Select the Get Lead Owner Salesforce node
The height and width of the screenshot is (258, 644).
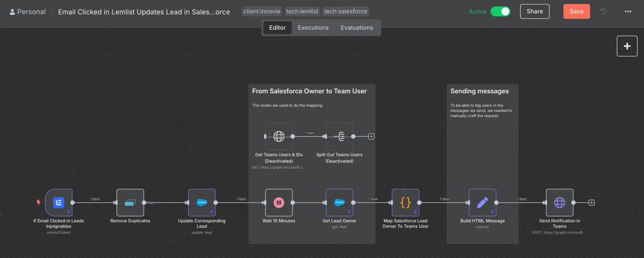point(339,203)
